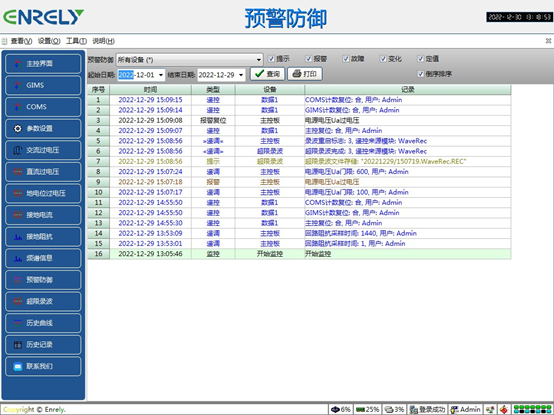Open the 联系我们 page
The height and width of the screenshot is (415, 554).
(x=43, y=366)
